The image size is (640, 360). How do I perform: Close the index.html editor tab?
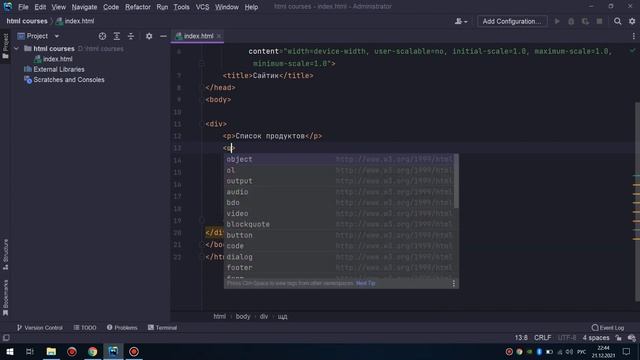pos(219,36)
